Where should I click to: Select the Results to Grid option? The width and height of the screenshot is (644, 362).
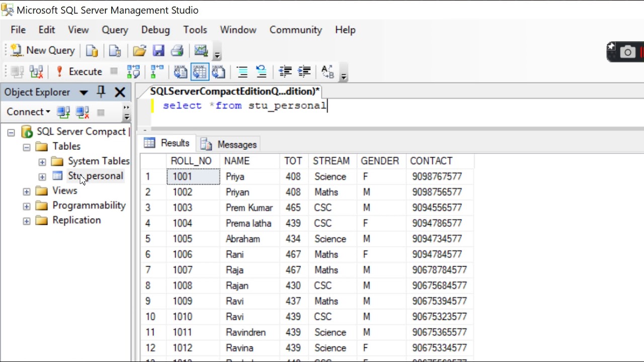(200, 72)
